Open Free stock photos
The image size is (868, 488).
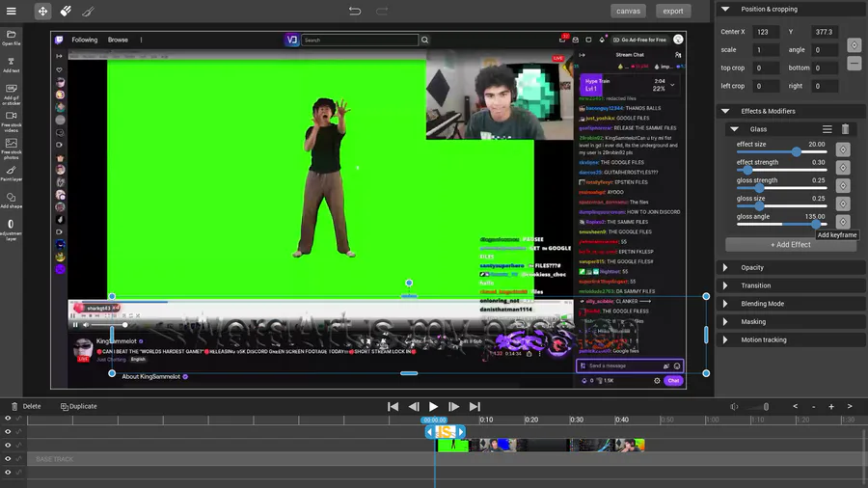pos(11,149)
